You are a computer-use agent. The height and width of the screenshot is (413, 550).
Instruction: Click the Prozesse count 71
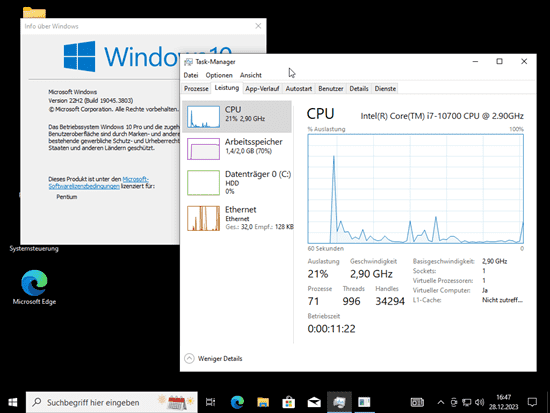coord(313,301)
